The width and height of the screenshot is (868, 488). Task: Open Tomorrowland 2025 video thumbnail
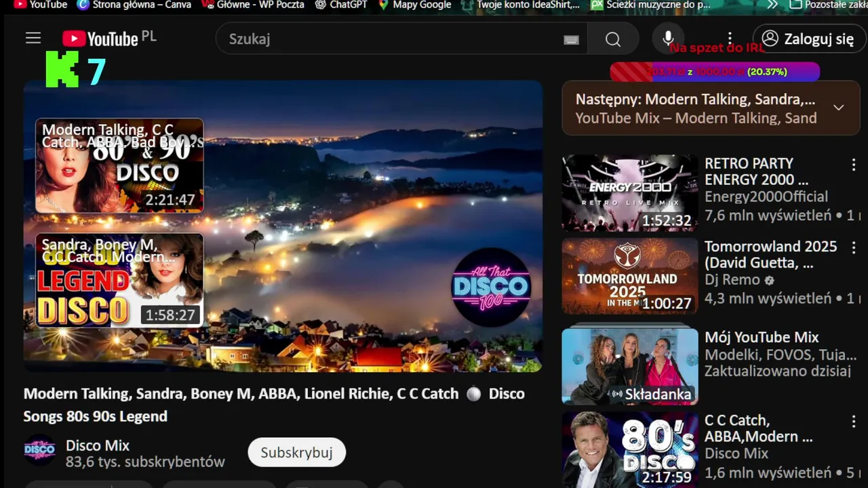[x=630, y=276]
